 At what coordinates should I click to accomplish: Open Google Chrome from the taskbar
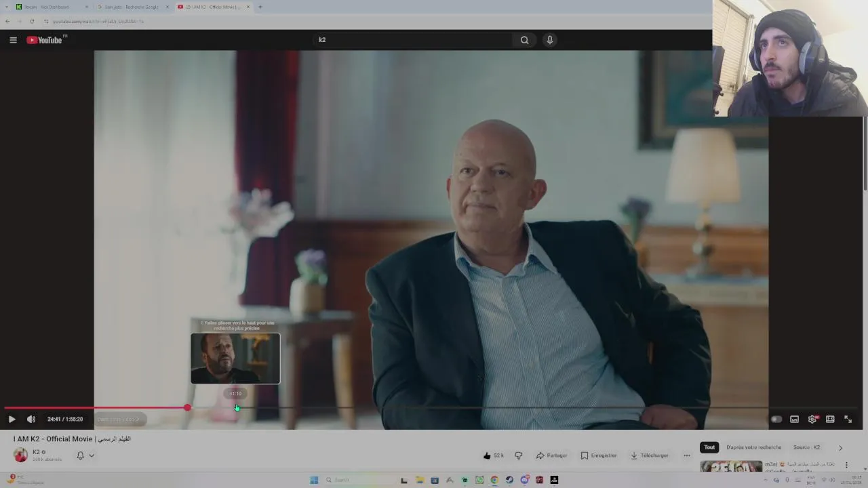[x=494, y=480]
